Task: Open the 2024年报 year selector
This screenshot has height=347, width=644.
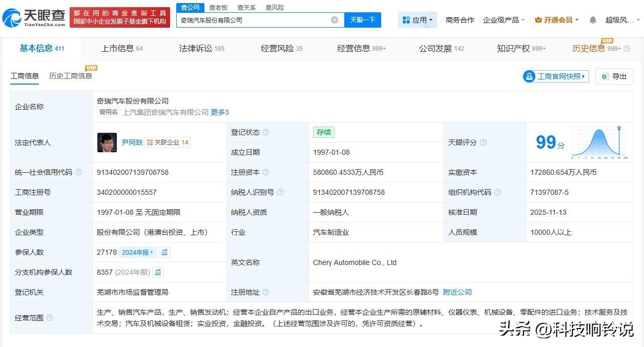Action: [x=137, y=252]
